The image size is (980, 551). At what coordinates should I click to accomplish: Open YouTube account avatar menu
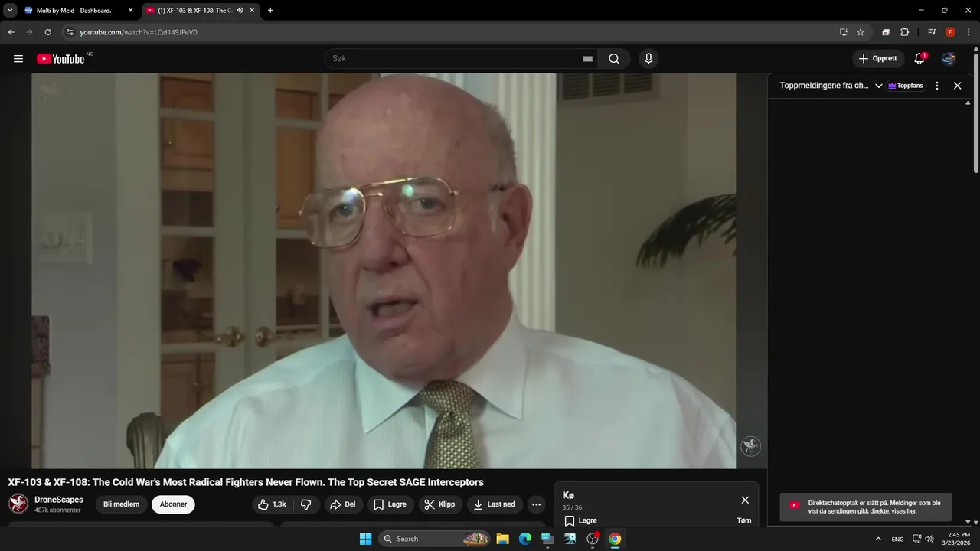tap(949, 59)
